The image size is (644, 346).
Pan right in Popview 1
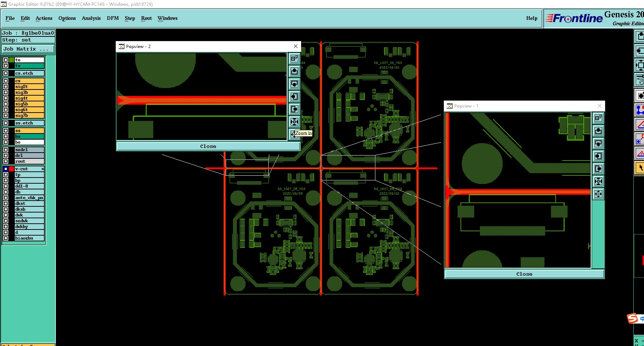(598, 168)
